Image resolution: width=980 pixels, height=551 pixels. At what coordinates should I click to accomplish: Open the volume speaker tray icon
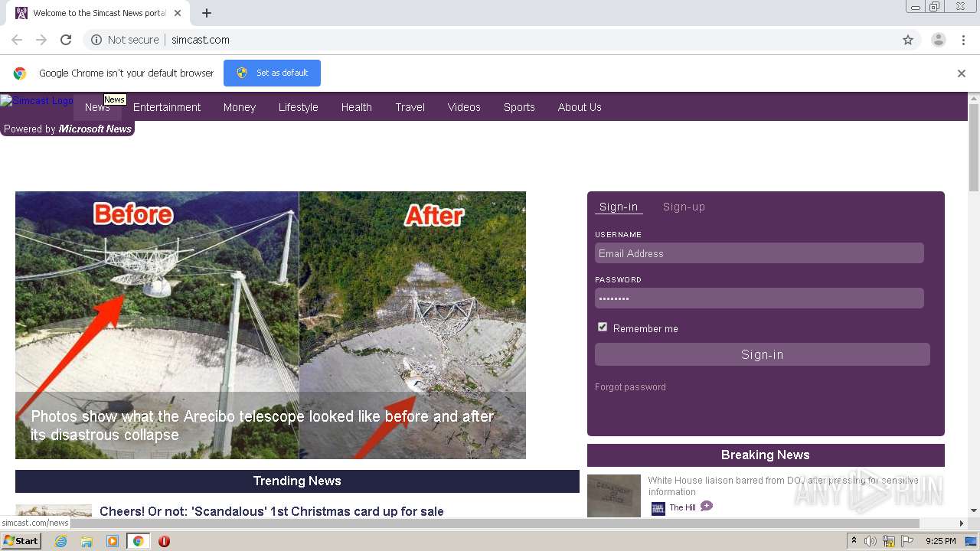[x=871, y=541]
